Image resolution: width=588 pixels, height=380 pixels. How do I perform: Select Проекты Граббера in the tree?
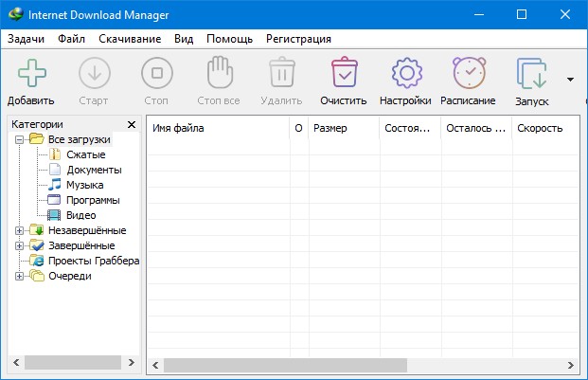94,261
